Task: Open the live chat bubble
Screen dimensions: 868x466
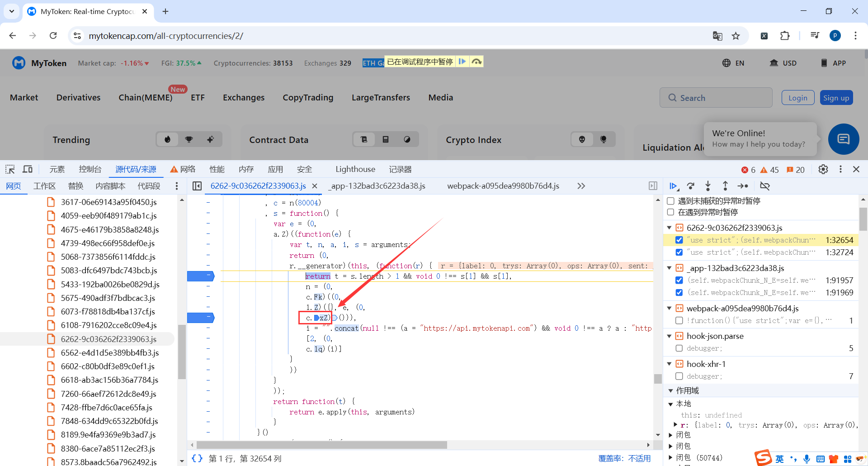Action: pos(844,139)
